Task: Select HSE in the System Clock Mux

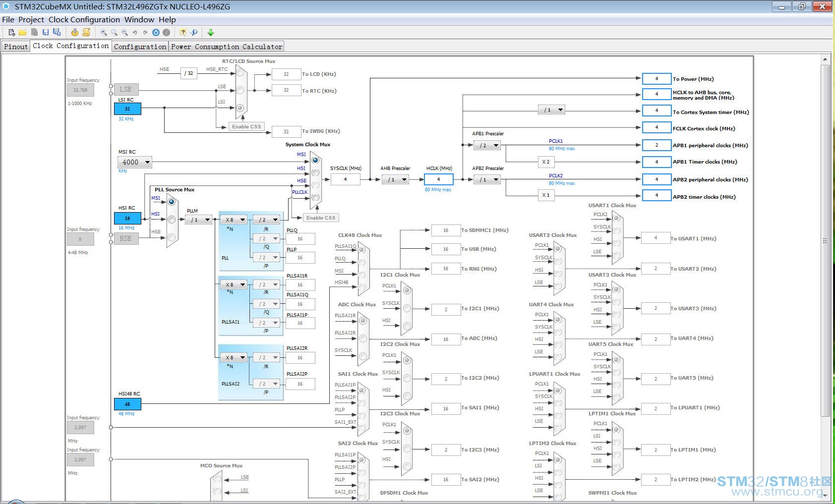Action: tap(315, 185)
